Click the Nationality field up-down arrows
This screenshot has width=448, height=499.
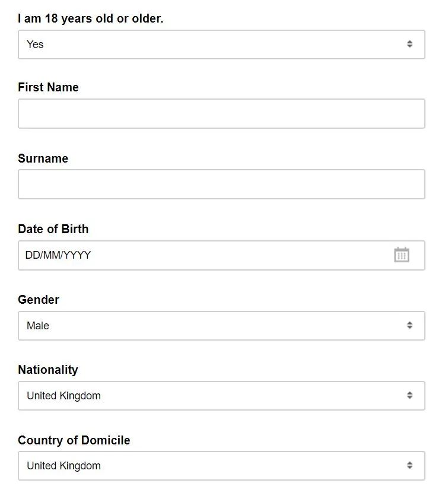(409, 396)
